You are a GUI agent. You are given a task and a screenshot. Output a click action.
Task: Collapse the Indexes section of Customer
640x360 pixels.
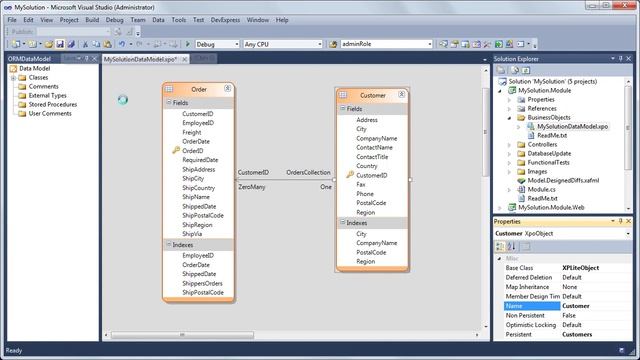342,222
